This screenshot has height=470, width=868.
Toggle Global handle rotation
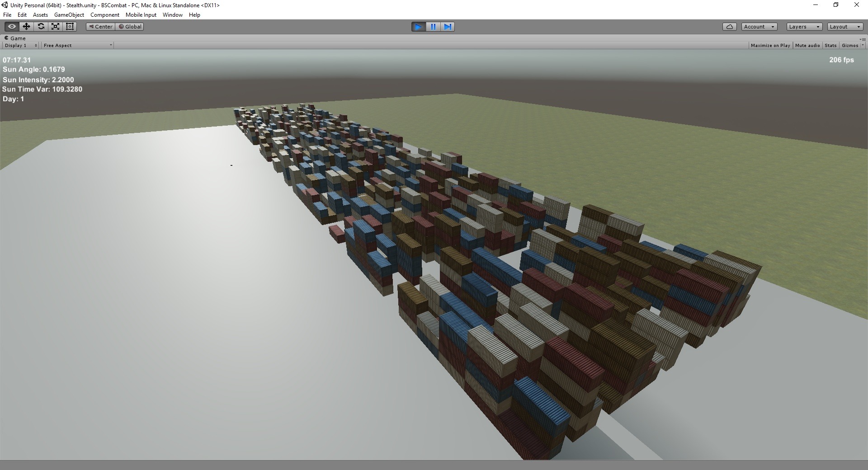[130, 27]
